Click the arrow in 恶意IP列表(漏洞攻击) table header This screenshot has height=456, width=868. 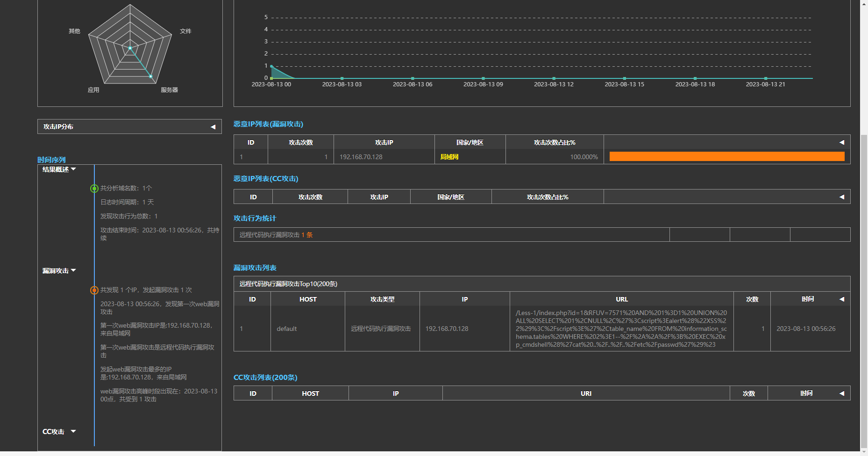point(842,142)
